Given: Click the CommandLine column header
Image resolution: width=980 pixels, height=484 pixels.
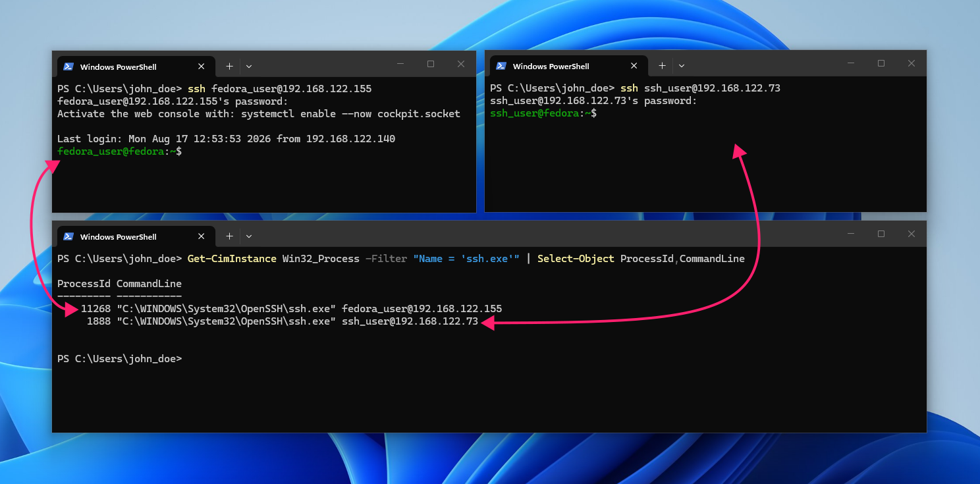Looking at the screenshot, I should [x=149, y=284].
